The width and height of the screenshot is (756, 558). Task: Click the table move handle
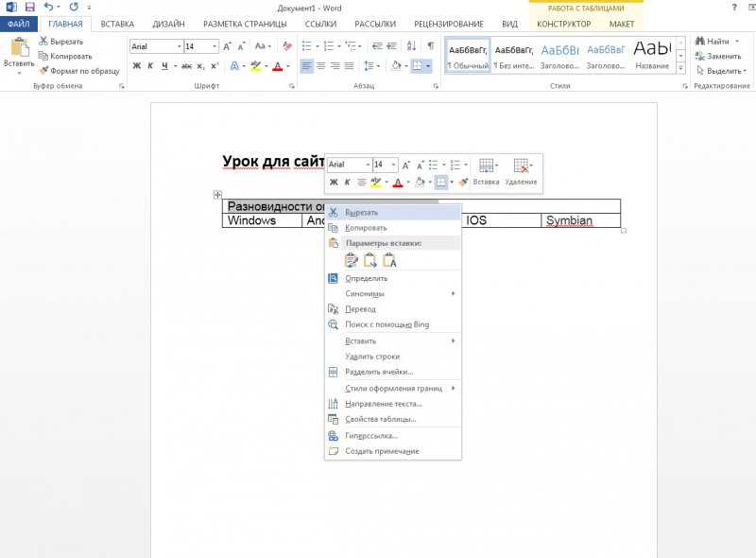[217, 195]
